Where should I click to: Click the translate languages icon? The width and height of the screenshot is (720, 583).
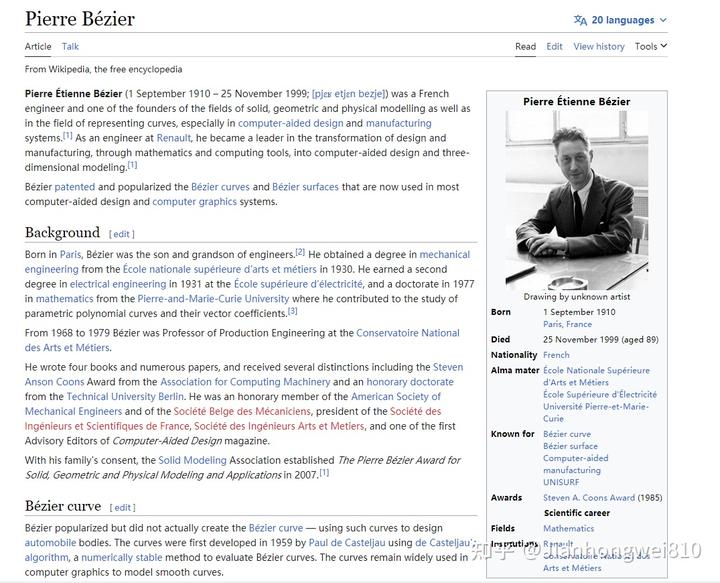pyautogui.click(x=580, y=20)
